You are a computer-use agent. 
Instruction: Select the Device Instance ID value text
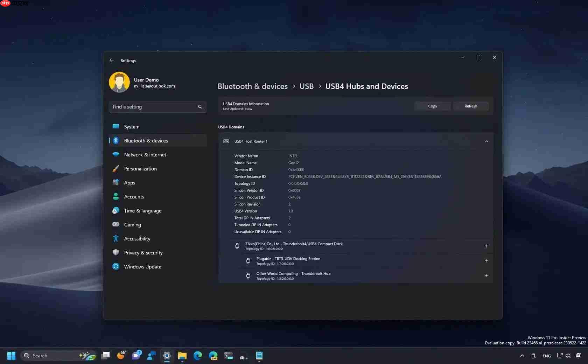tap(365, 177)
